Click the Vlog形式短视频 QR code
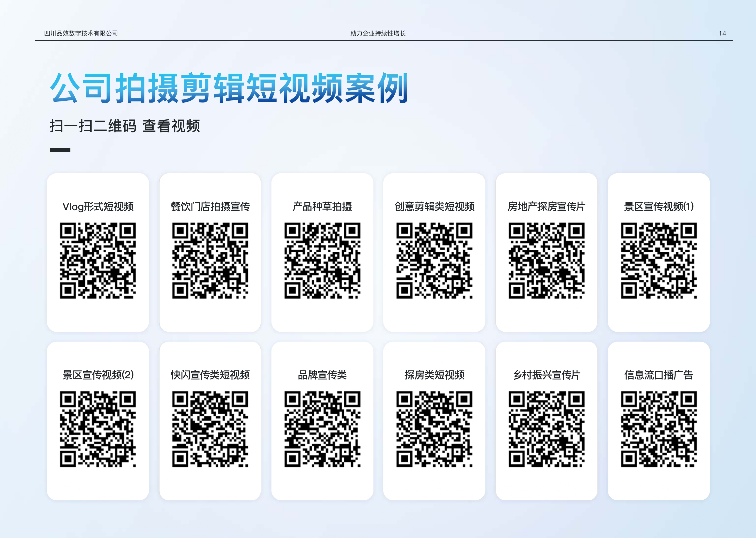Image resolution: width=756 pixels, height=538 pixels. 98,261
